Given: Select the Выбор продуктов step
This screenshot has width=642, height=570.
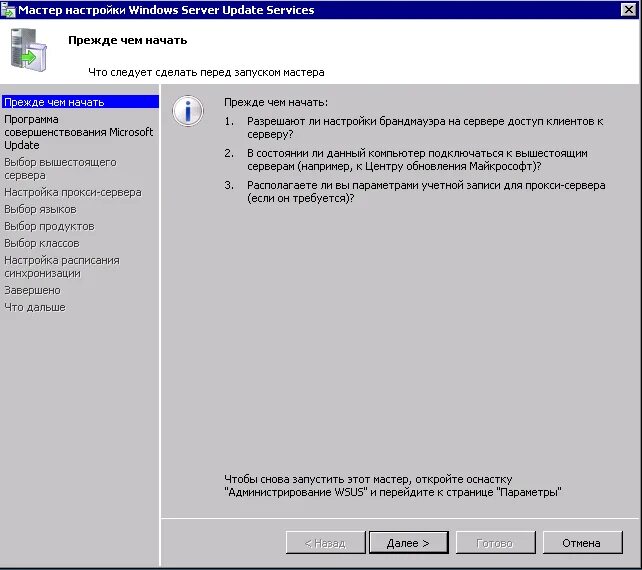Looking at the screenshot, I should (49, 226).
